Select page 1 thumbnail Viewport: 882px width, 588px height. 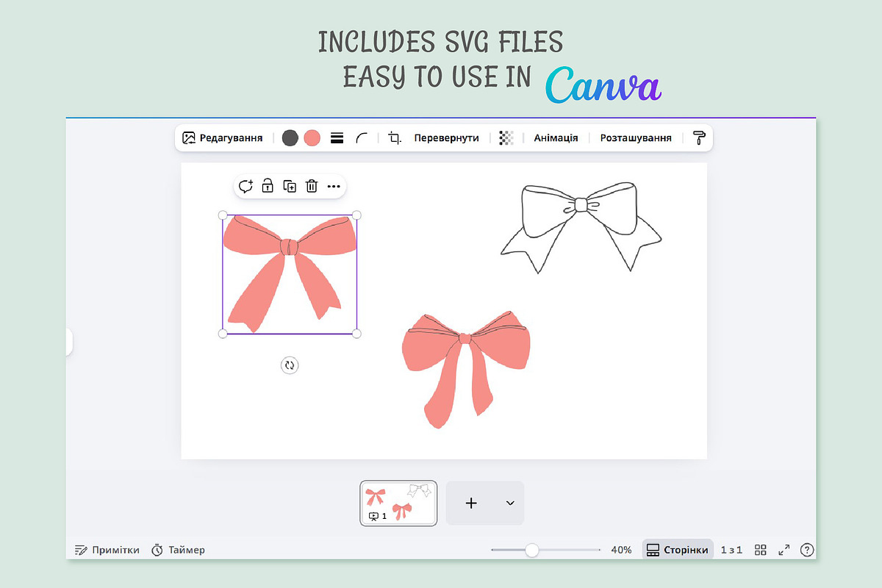(x=398, y=503)
